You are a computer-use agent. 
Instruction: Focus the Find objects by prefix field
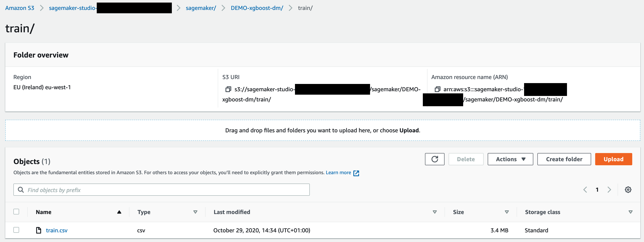[165, 190]
